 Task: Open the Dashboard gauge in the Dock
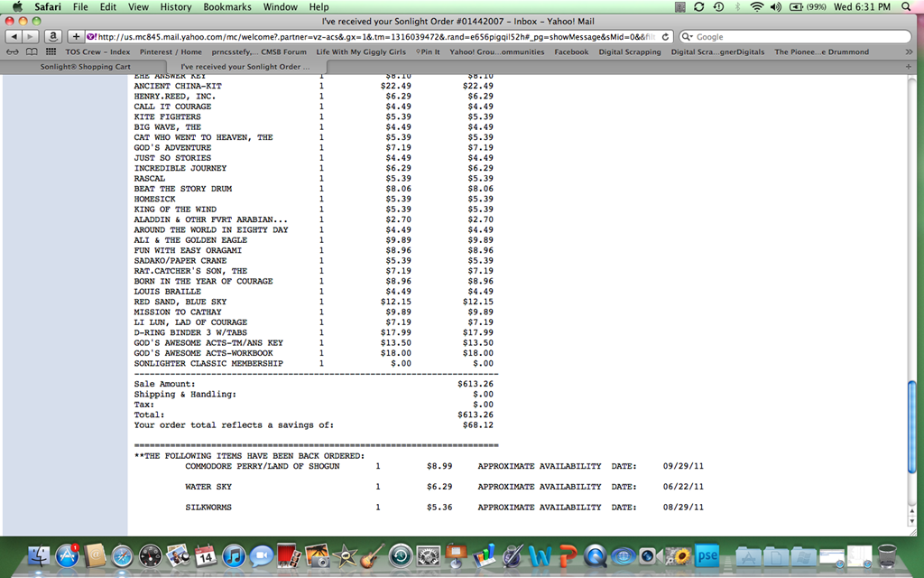tap(151, 556)
